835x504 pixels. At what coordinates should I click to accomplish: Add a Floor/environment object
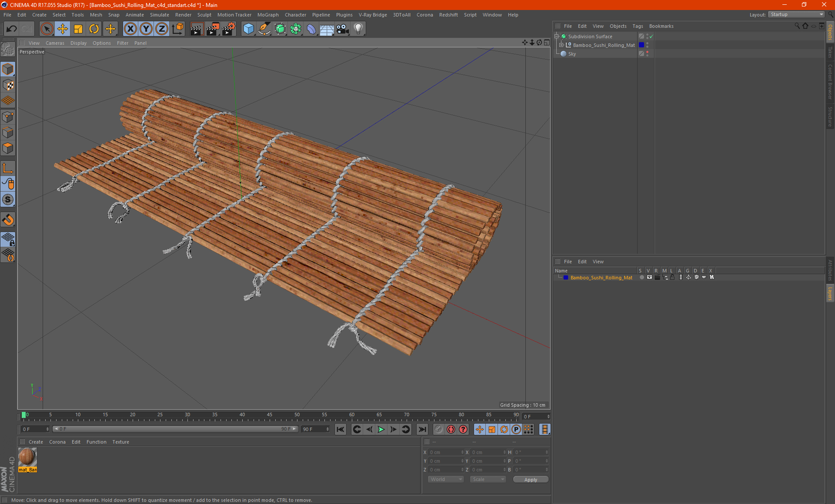pos(327,29)
